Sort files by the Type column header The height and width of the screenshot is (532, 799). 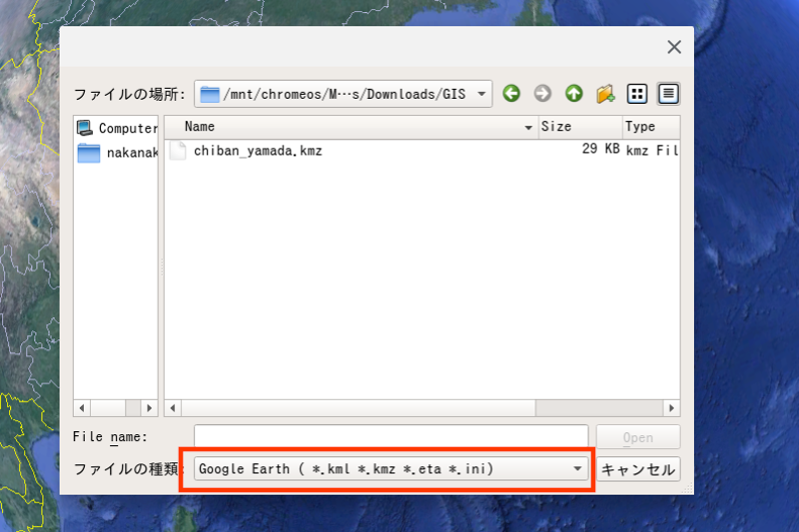[651, 127]
